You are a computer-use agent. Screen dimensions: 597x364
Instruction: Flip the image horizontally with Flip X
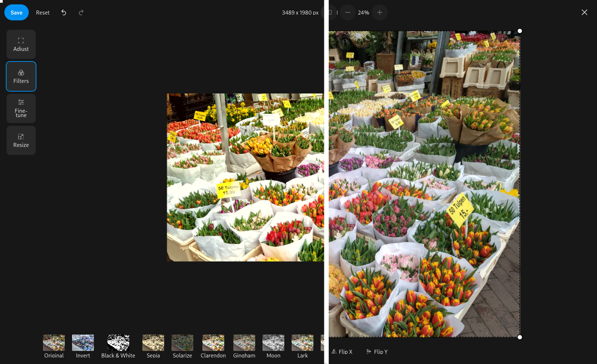click(x=342, y=352)
